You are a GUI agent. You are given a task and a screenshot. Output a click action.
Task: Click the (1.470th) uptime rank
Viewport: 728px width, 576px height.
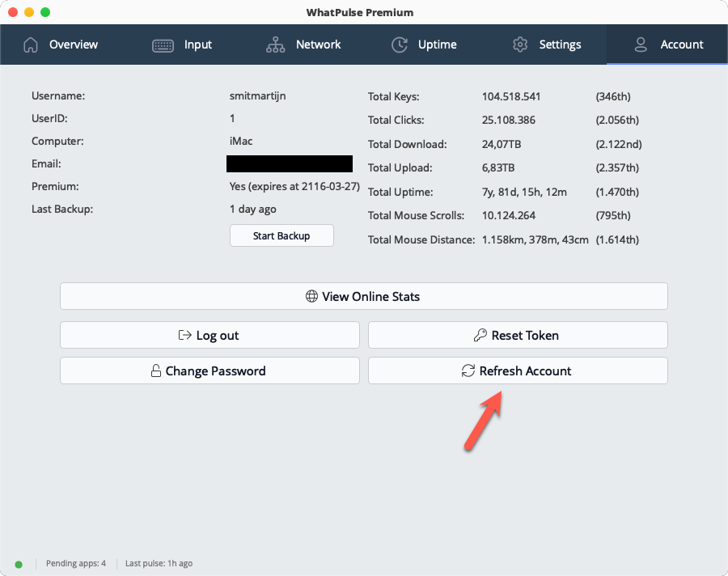(617, 192)
